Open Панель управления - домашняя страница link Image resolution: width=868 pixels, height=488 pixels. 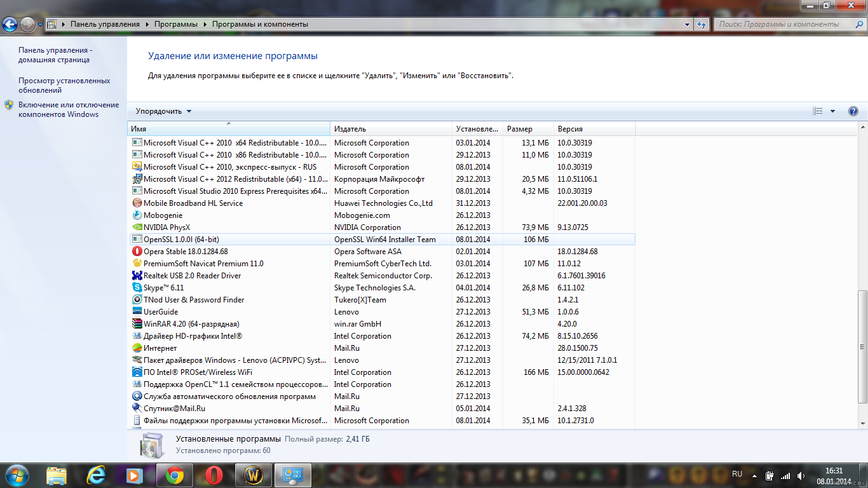[x=55, y=55]
